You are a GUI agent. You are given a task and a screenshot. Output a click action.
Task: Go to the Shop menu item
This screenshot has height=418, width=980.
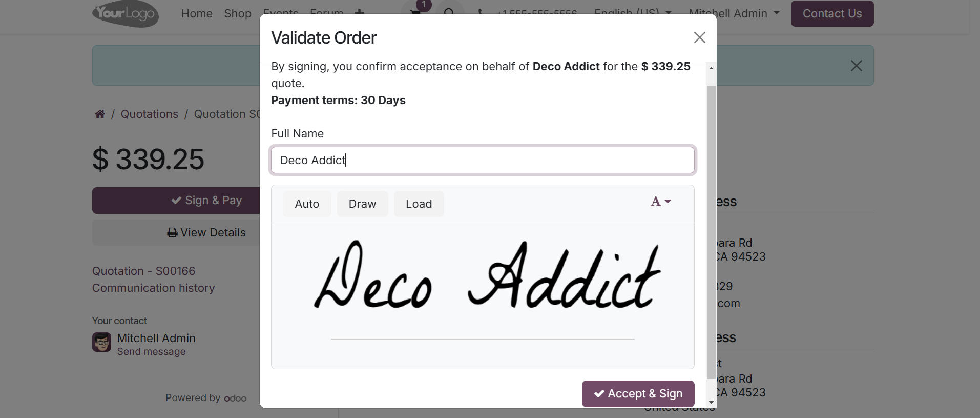coord(238,13)
